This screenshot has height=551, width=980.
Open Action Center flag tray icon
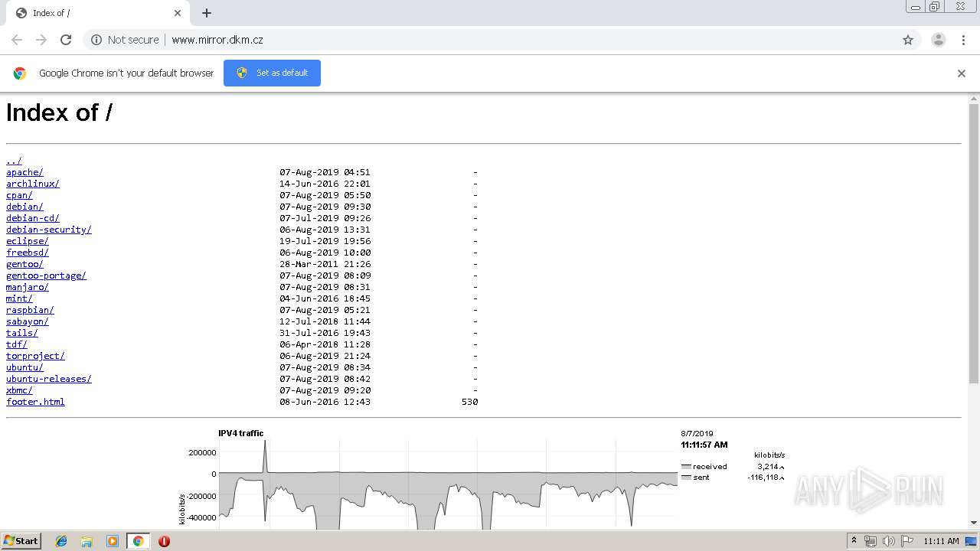pos(906,541)
